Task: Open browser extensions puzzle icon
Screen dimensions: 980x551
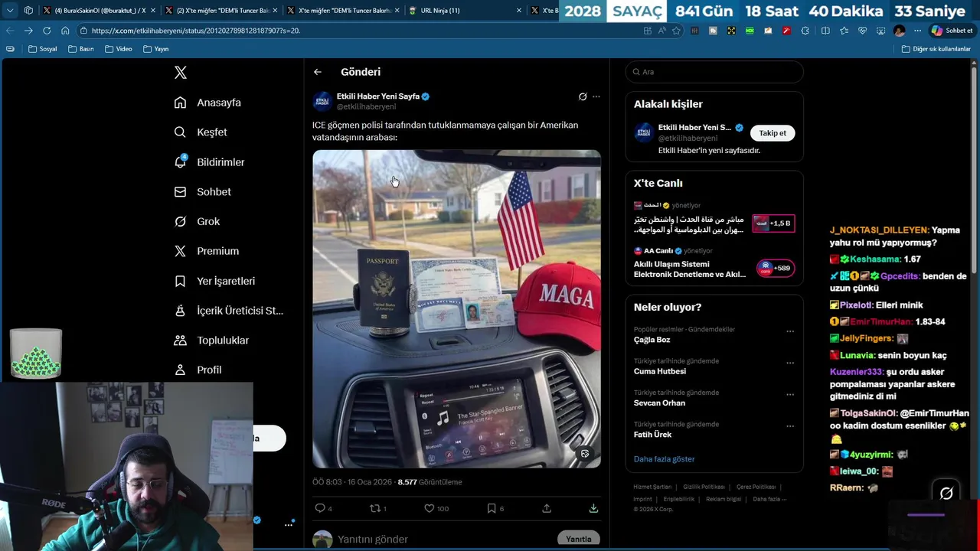Action: 805,31
